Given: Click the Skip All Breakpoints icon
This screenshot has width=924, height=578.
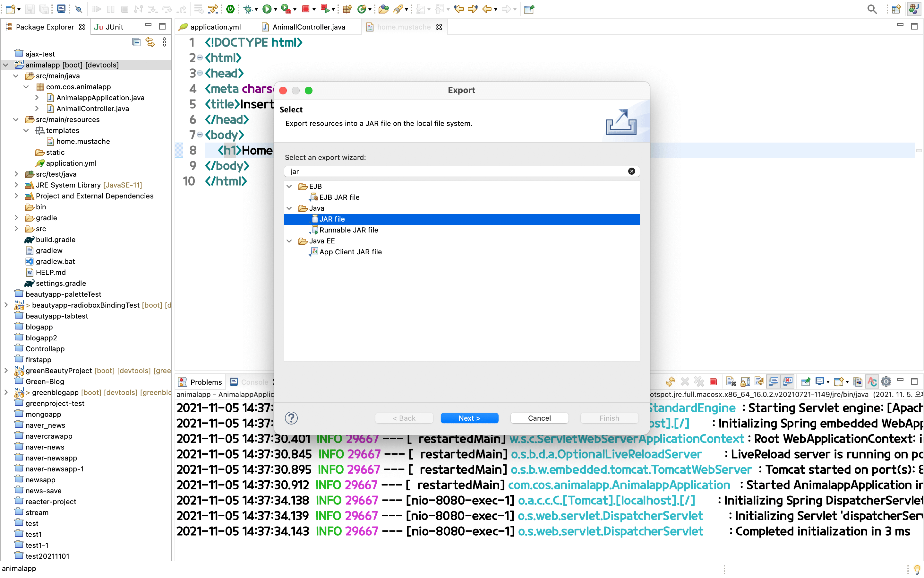Looking at the screenshot, I should (79, 9).
